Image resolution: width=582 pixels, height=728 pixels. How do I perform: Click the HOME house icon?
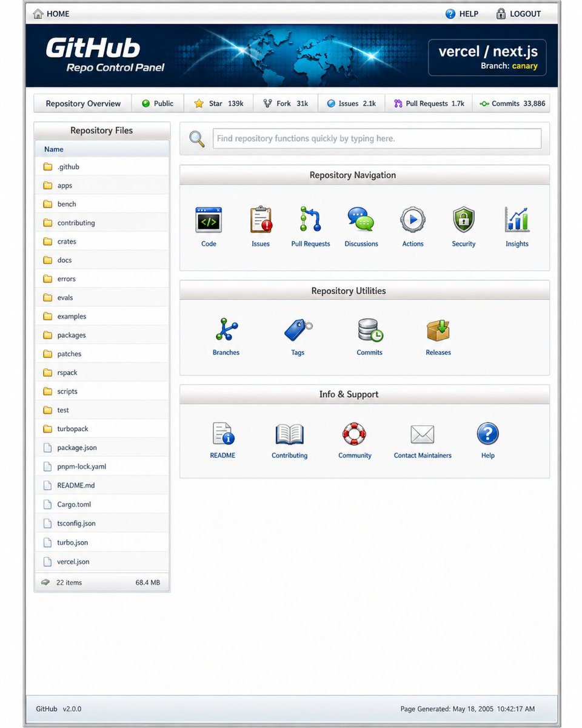point(38,13)
